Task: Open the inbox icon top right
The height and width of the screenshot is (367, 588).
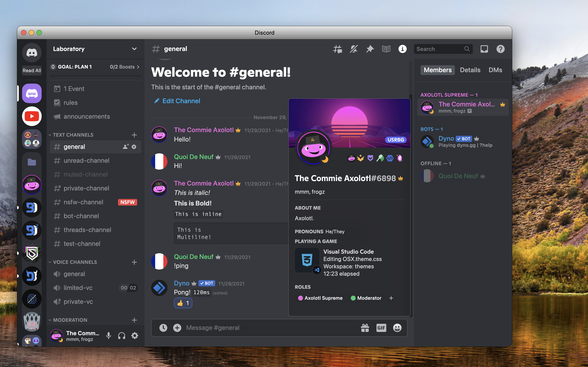Action: click(x=484, y=49)
